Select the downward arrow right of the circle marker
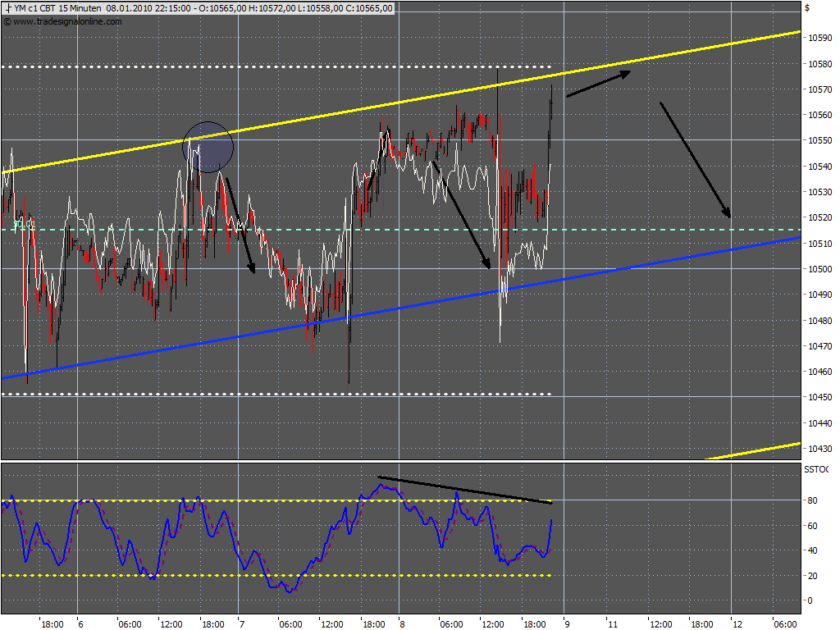This screenshot has width=840, height=630. (240, 226)
